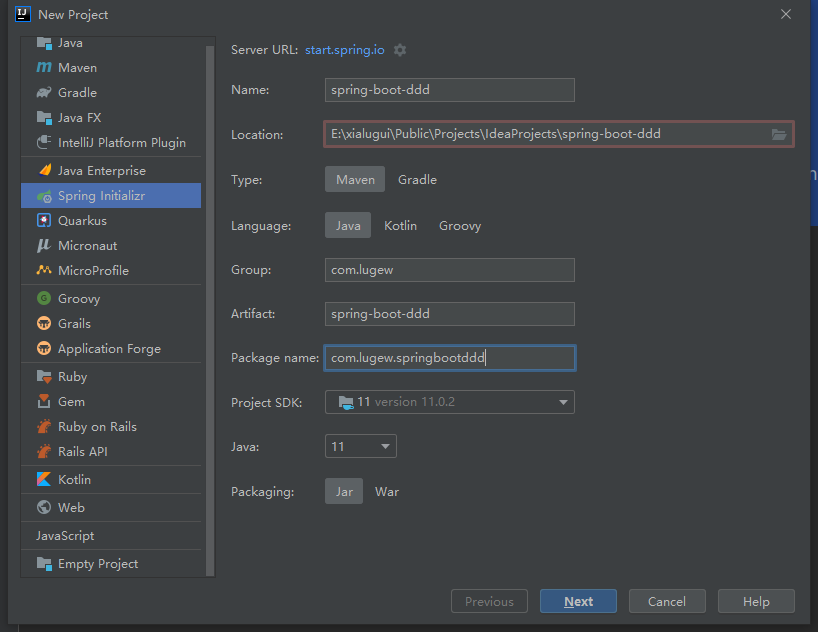Click the project type list scrollbar

pos(210,310)
